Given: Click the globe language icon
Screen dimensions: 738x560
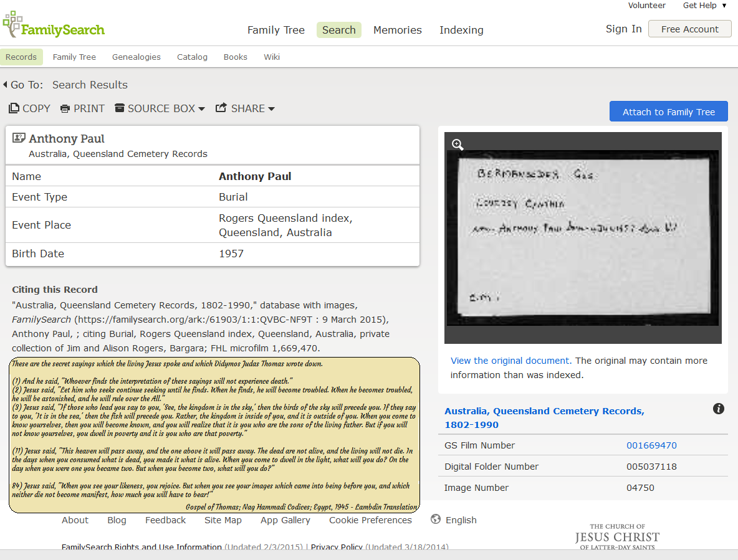Looking at the screenshot, I should tap(436, 519).
